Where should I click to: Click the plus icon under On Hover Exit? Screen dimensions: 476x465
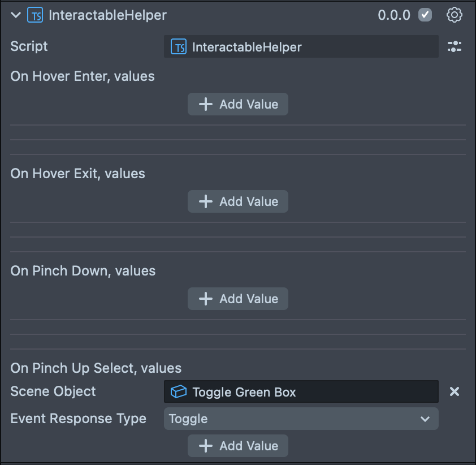click(x=206, y=201)
